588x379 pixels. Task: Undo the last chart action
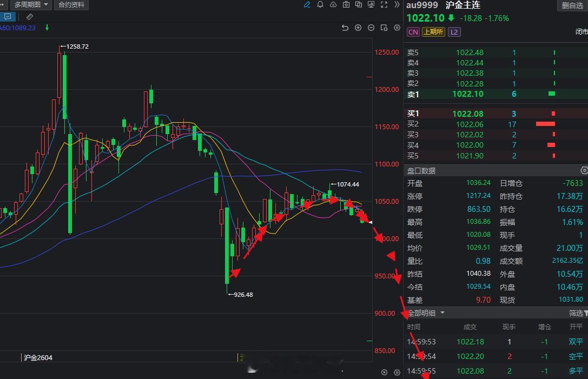pos(345,27)
